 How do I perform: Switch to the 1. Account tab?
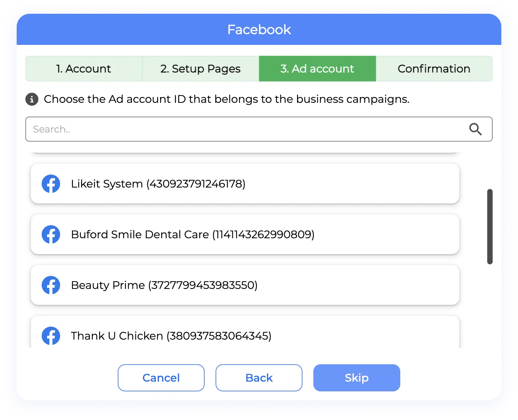click(x=84, y=69)
